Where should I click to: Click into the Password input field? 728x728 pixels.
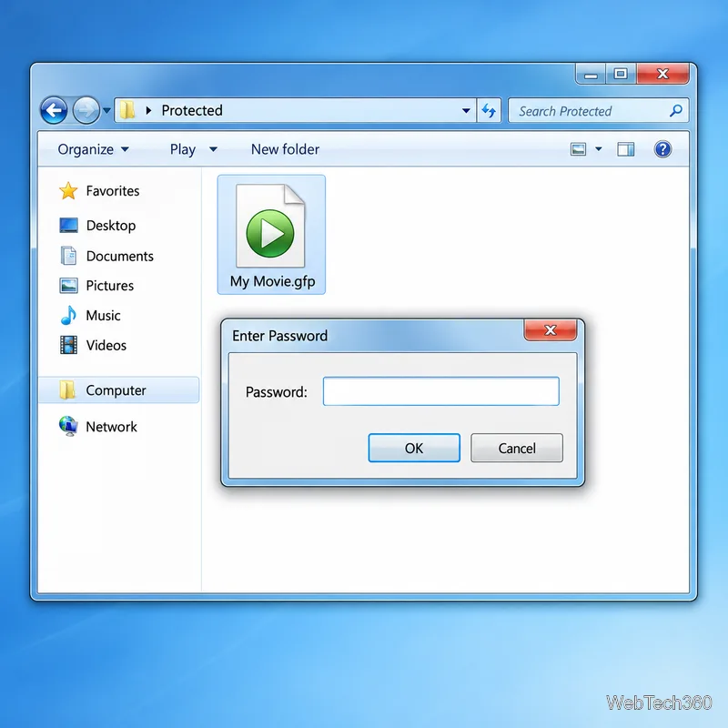tap(441, 391)
